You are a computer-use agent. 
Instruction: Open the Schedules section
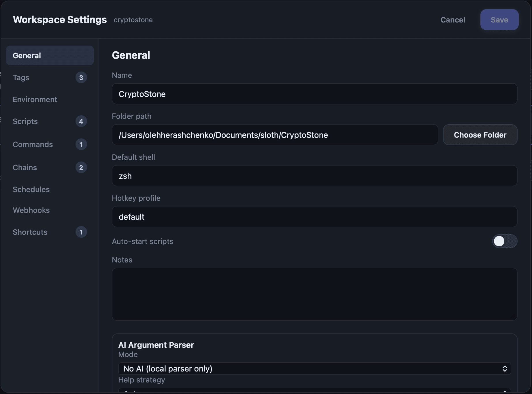click(31, 189)
